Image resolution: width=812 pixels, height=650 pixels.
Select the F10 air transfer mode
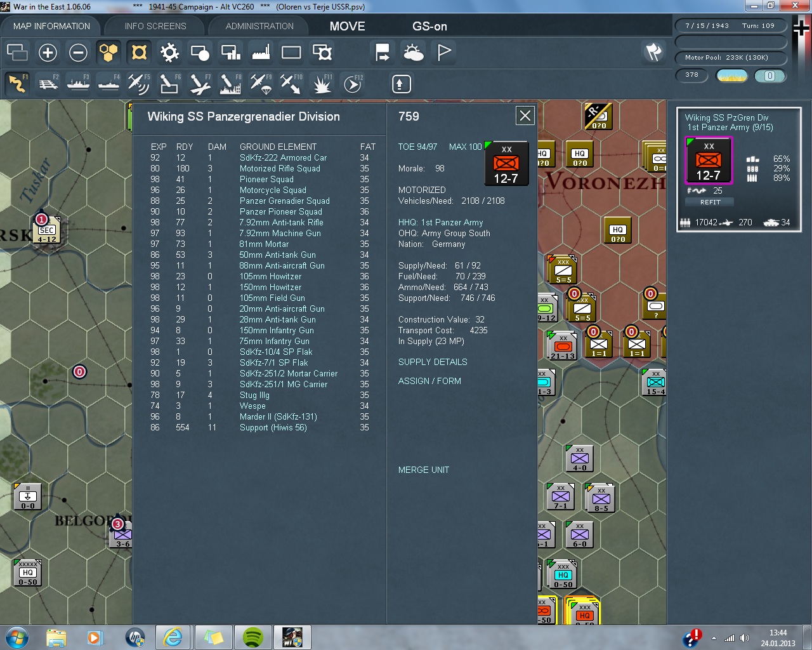[x=291, y=83]
